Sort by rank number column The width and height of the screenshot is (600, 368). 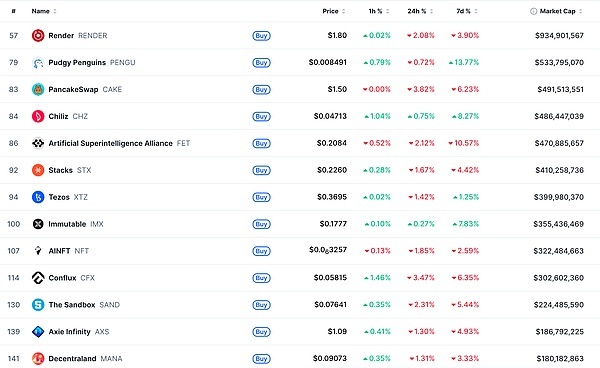(13, 11)
